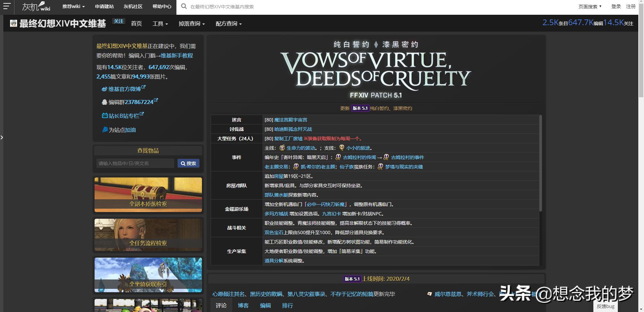The image size is (644, 312).
Task: Switch to the 编辑 tab
Action: click(x=265, y=305)
